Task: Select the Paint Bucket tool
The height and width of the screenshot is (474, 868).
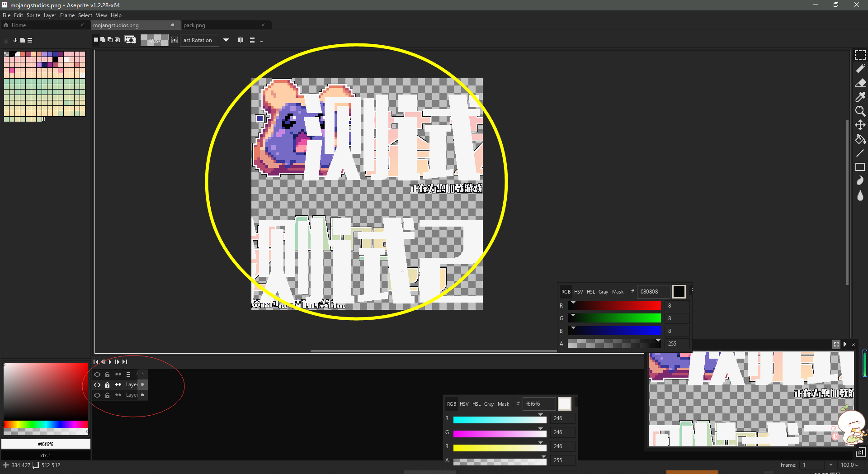Action: point(860,139)
